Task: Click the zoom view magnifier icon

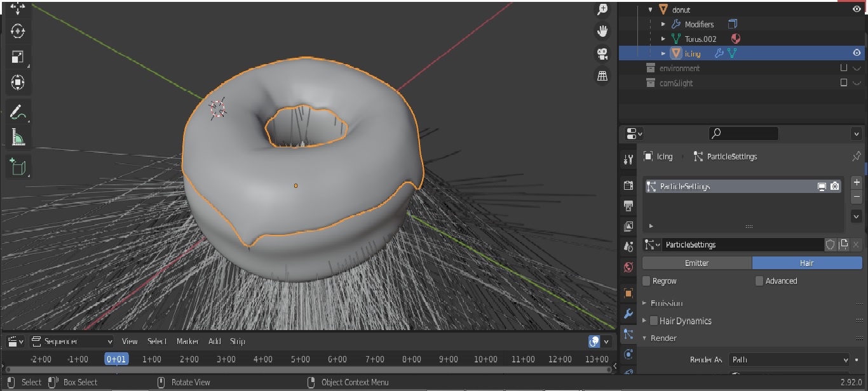Action: (x=602, y=9)
